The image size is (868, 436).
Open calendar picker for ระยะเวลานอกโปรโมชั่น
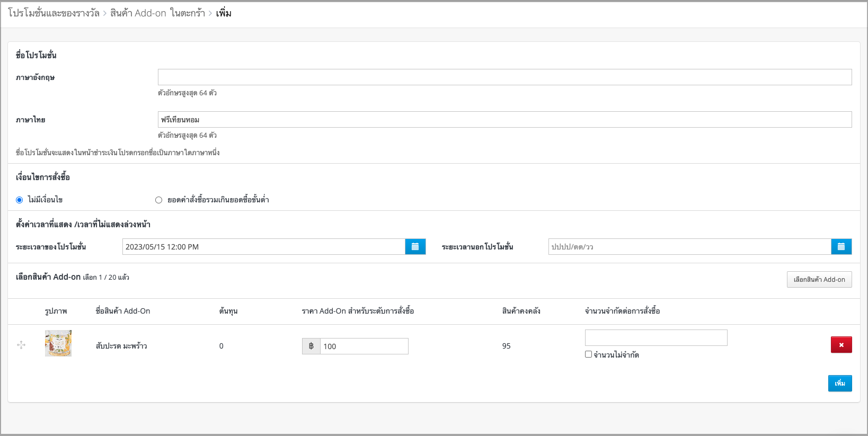point(842,247)
